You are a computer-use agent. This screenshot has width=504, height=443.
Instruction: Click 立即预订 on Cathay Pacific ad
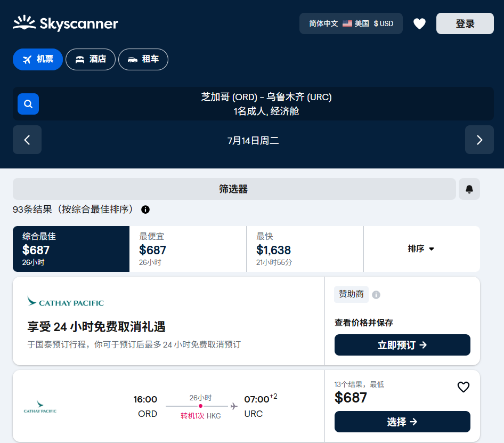(402, 345)
